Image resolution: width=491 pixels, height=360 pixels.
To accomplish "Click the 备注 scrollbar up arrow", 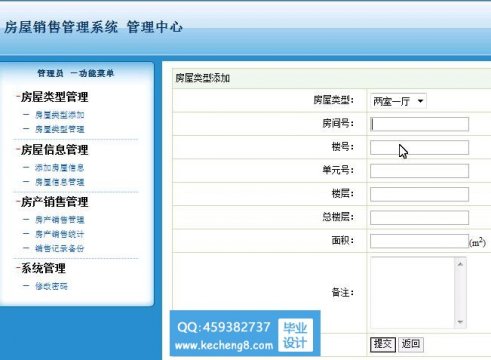I will (460, 264).
